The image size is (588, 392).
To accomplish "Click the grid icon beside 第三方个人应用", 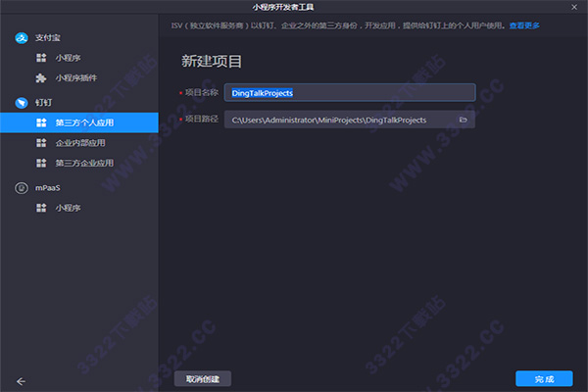I will (x=41, y=122).
